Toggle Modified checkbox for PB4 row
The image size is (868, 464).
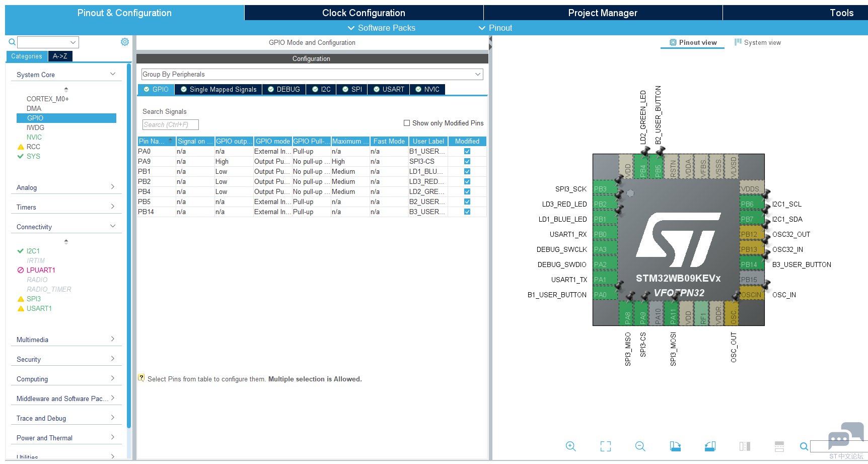467,191
